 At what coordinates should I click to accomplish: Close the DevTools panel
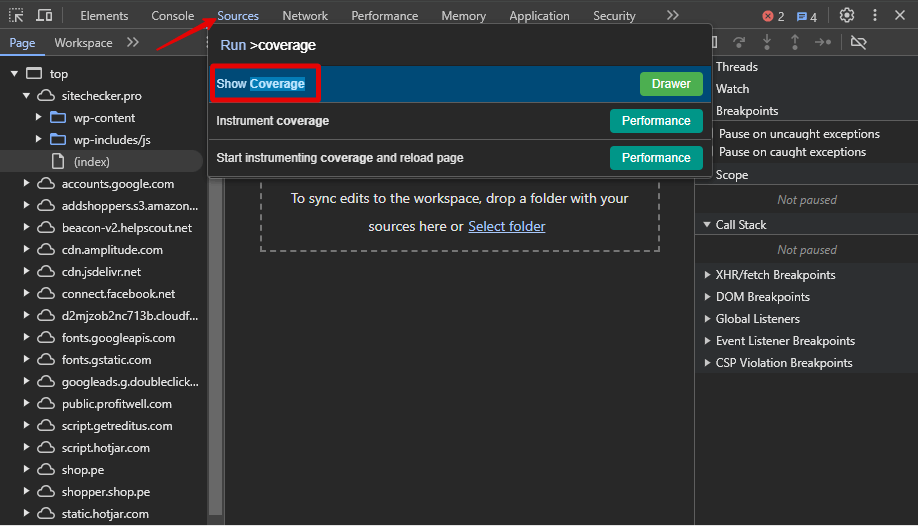pyautogui.click(x=900, y=15)
